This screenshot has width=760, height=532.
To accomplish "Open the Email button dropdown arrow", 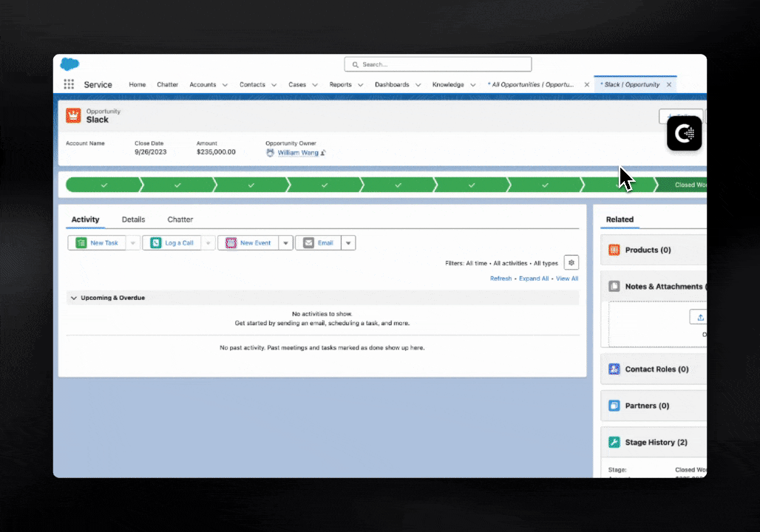I will [x=348, y=243].
